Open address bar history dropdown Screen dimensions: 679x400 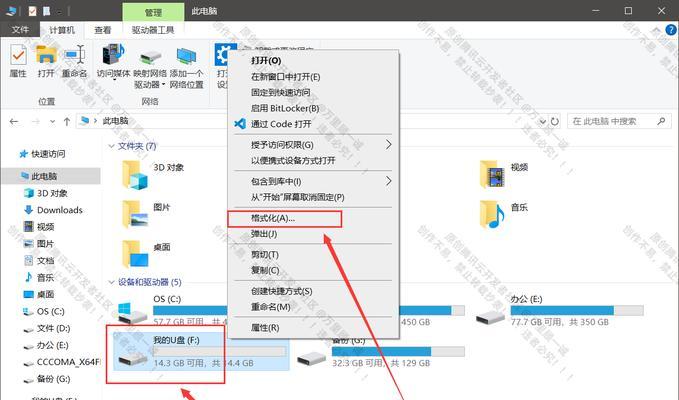pos(543,122)
